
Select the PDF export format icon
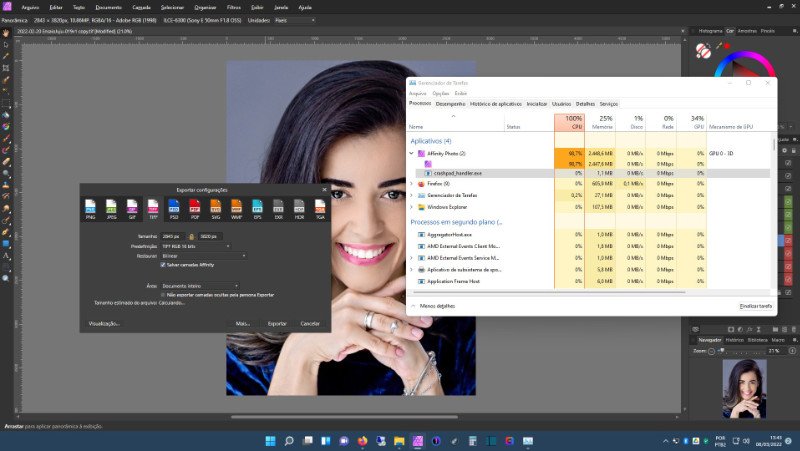click(x=195, y=208)
